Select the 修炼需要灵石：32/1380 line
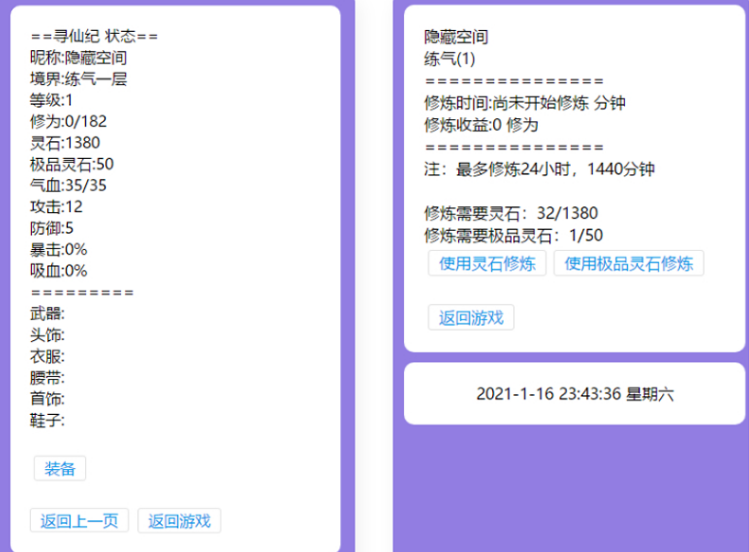 pos(511,213)
